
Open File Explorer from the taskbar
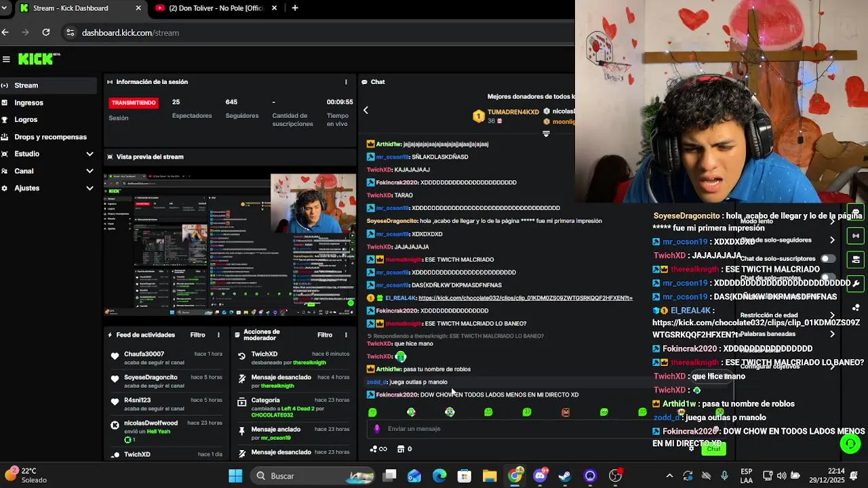point(490,476)
